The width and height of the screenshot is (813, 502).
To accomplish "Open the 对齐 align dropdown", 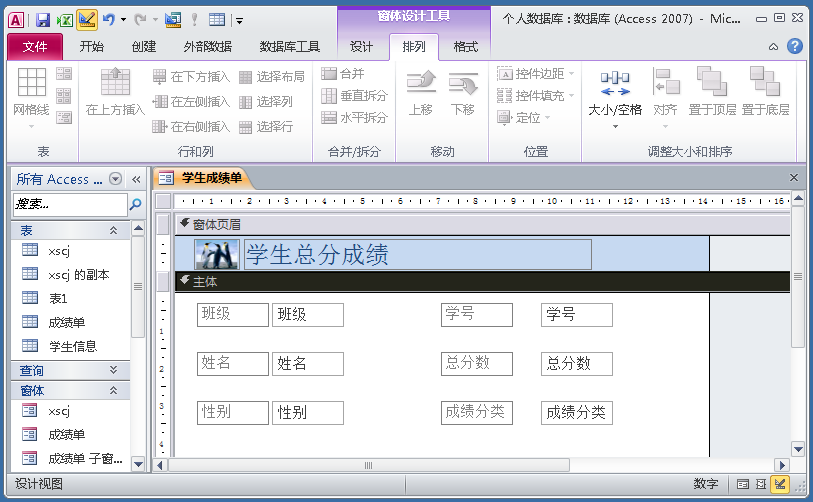I will coord(665,99).
